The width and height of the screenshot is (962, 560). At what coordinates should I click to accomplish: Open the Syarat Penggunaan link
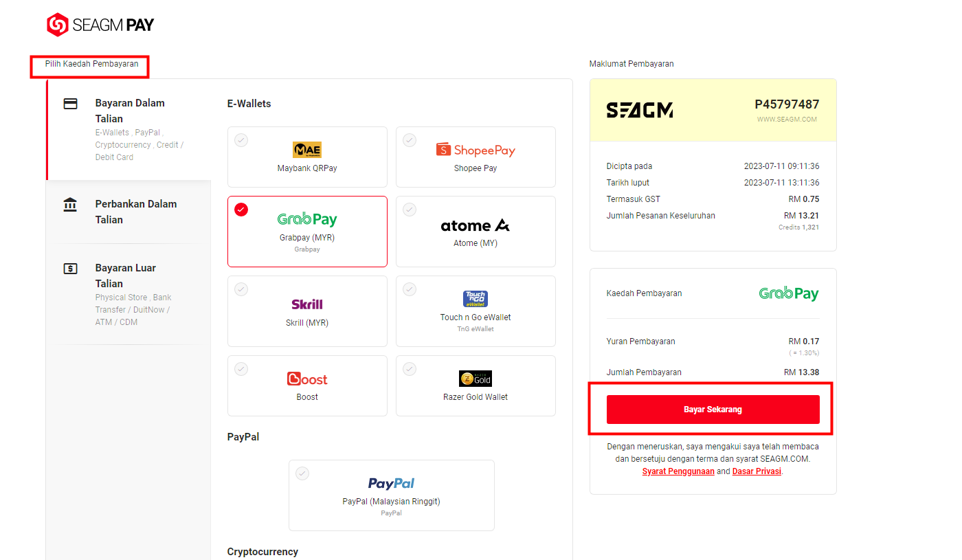pos(678,471)
